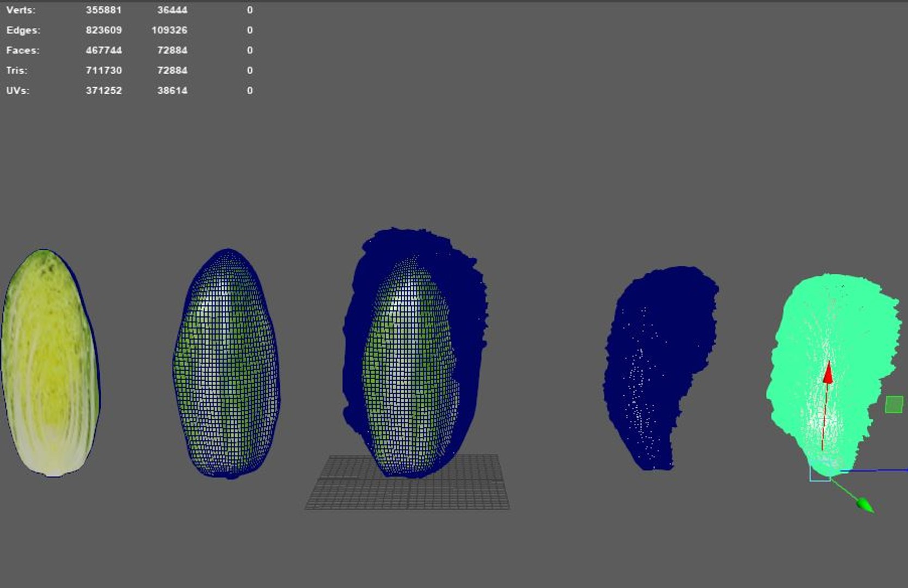
Task: Select the dark blue leaf mesh
Action: (660, 368)
